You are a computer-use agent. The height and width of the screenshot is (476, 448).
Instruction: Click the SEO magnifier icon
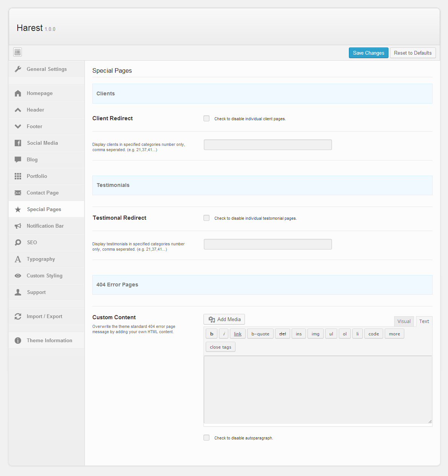tap(18, 242)
